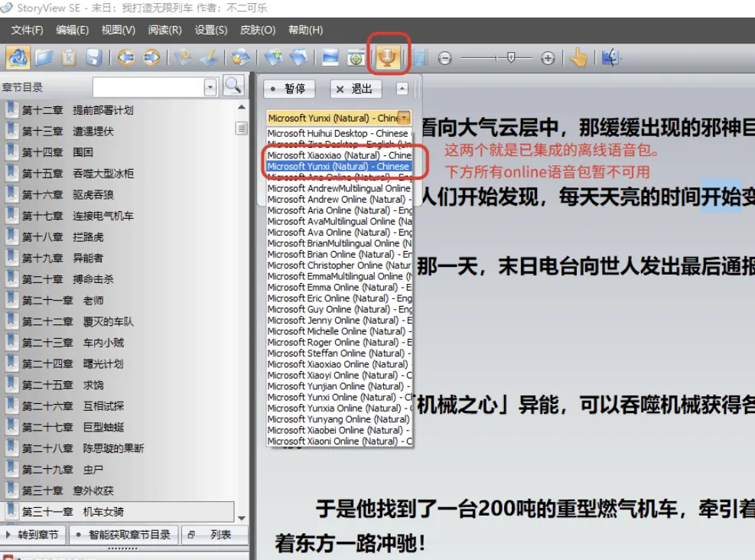
Task: Click the circled microphone read-aloud icon
Action: pos(389,57)
